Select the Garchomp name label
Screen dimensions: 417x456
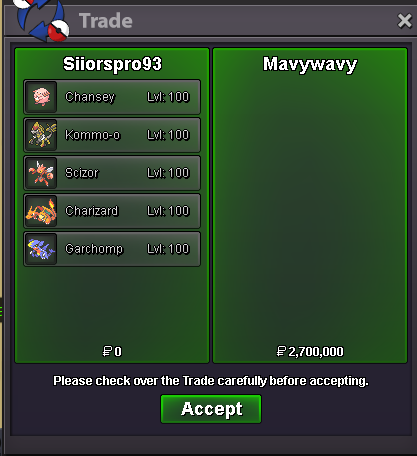(94, 249)
